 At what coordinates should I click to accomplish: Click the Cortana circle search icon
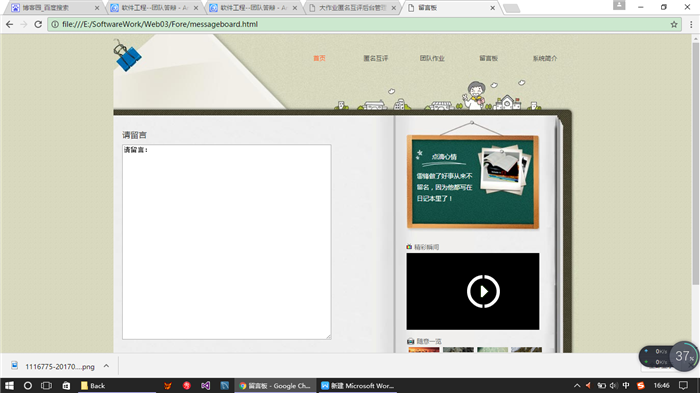click(28, 385)
